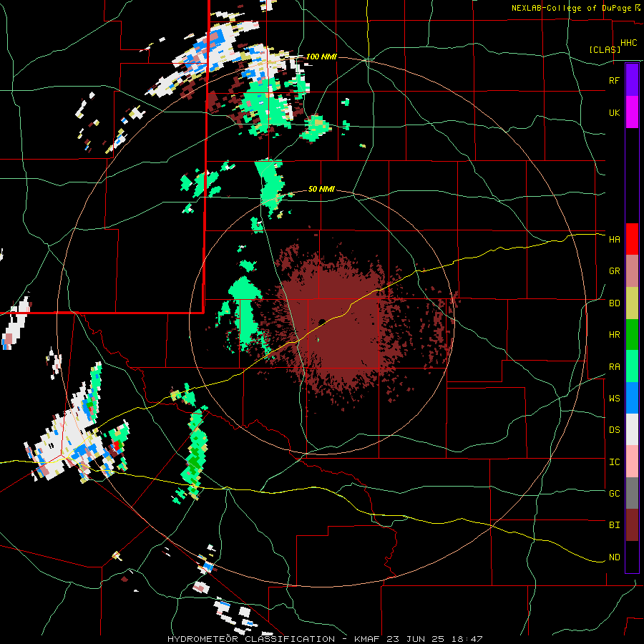Click the 'BD' legend label

(x=614, y=303)
